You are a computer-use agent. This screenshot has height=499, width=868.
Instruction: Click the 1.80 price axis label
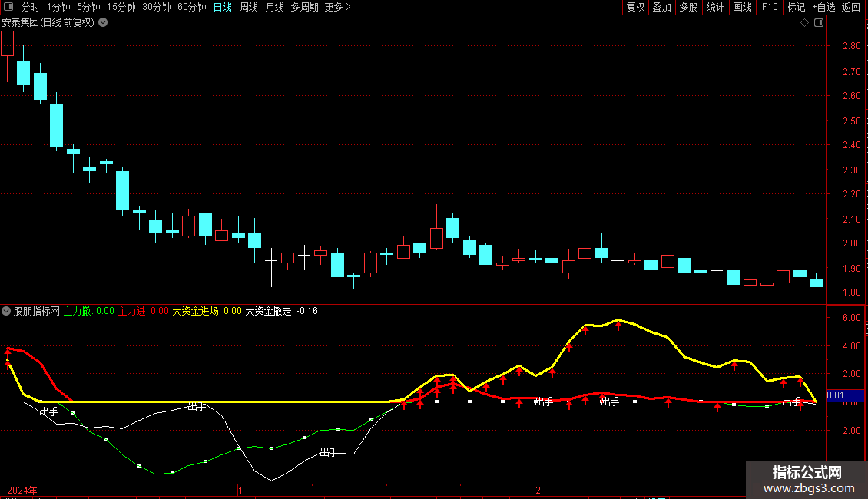point(851,292)
